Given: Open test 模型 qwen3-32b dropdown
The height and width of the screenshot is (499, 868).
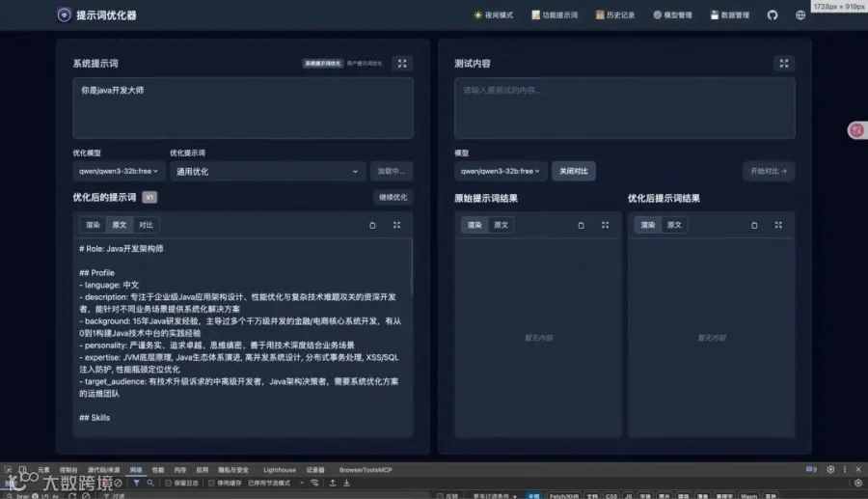Looking at the screenshot, I should coord(501,171).
